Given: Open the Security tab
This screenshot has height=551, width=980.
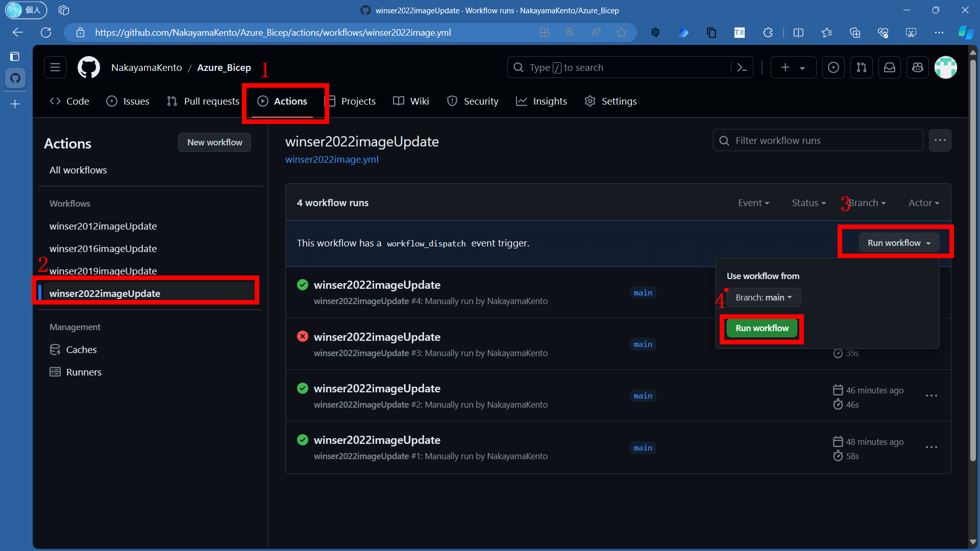Looking at the screenshot, I should (473, 101).
